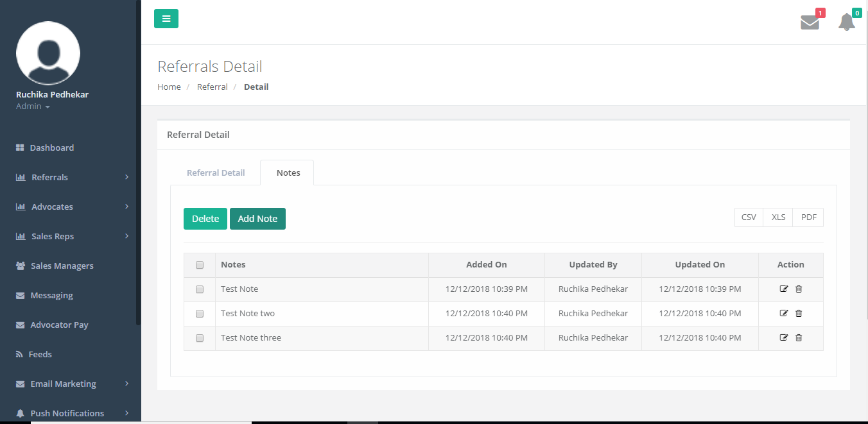Select the Test Note two checkbox

point(200,314)
